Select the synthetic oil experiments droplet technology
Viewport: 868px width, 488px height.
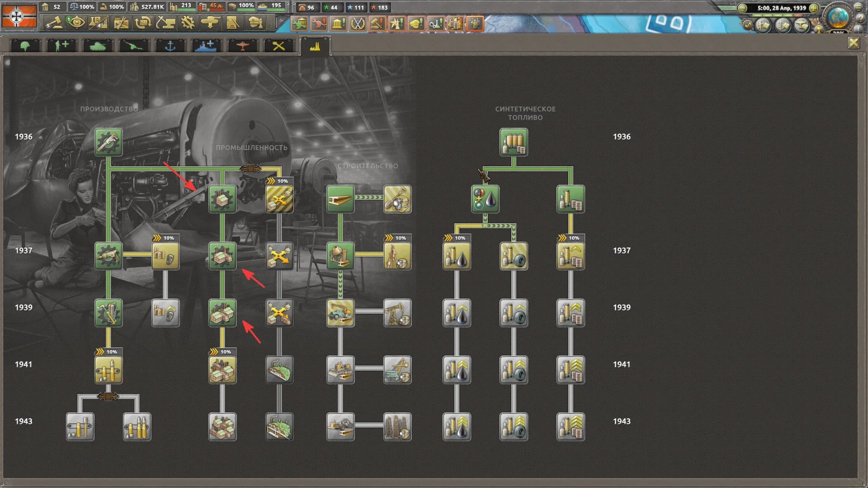pos(485,199)
